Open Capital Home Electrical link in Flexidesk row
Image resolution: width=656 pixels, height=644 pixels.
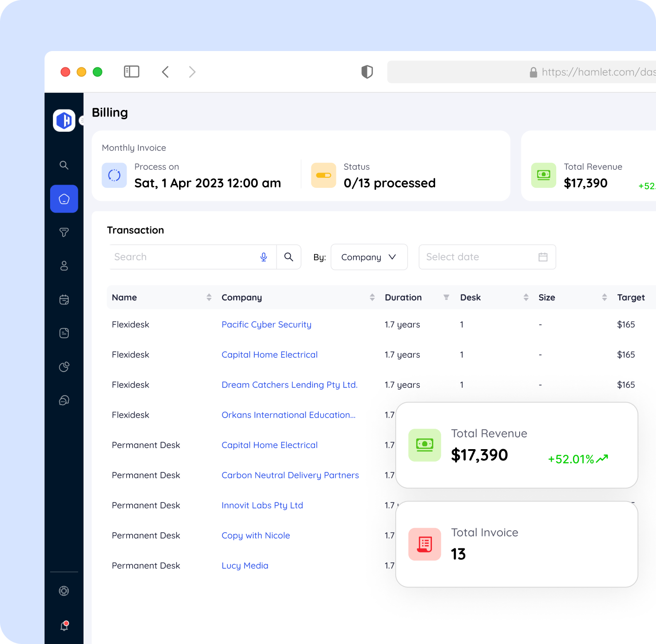click(x=270, y=354)
